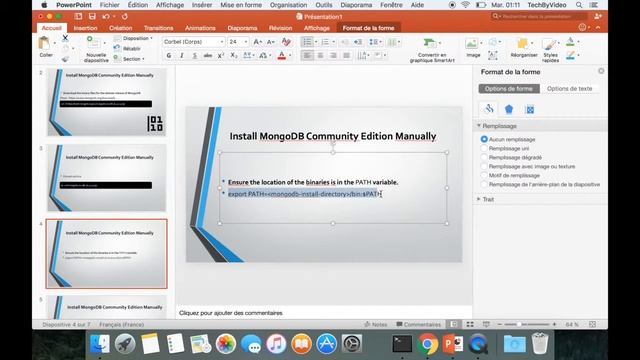Screen dimensions: 640x360
Task: Adjust the zoom slider in status bar
Action: pyautogui.click(x=519, y=324)
